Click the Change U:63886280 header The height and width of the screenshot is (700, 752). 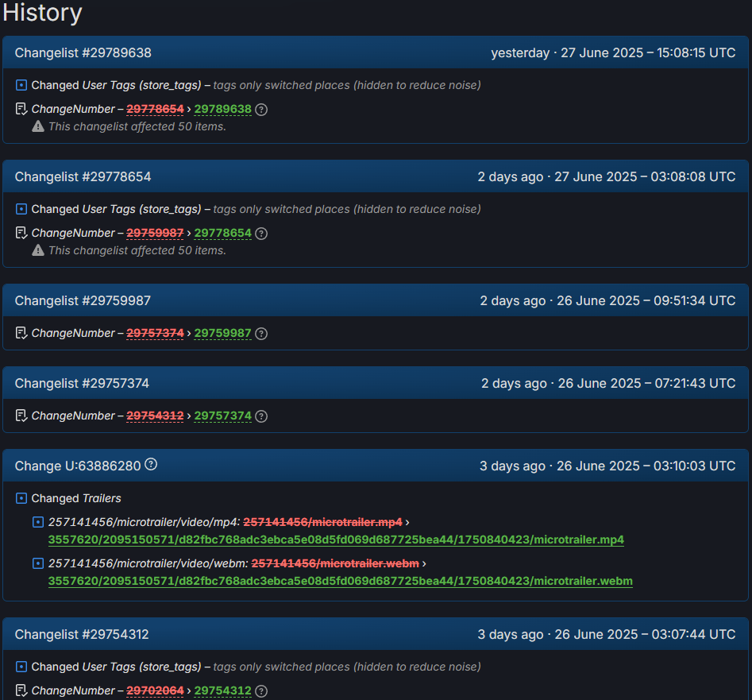point(78,466)
